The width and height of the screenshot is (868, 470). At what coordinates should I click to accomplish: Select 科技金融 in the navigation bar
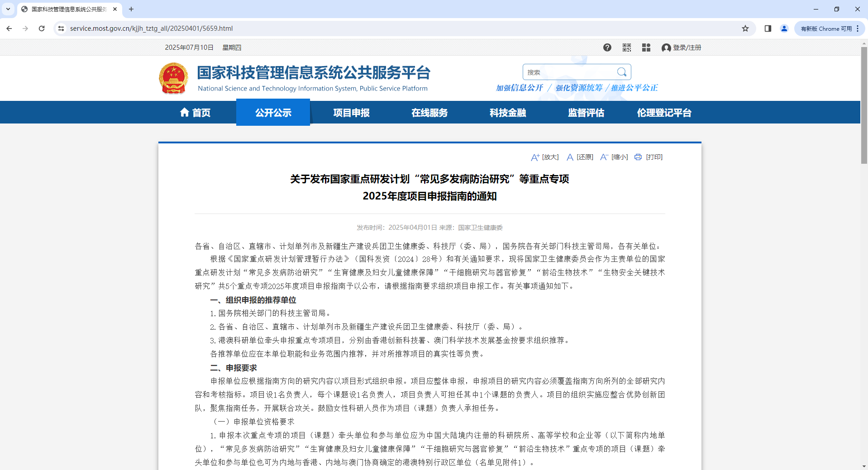tap(507, 113)
